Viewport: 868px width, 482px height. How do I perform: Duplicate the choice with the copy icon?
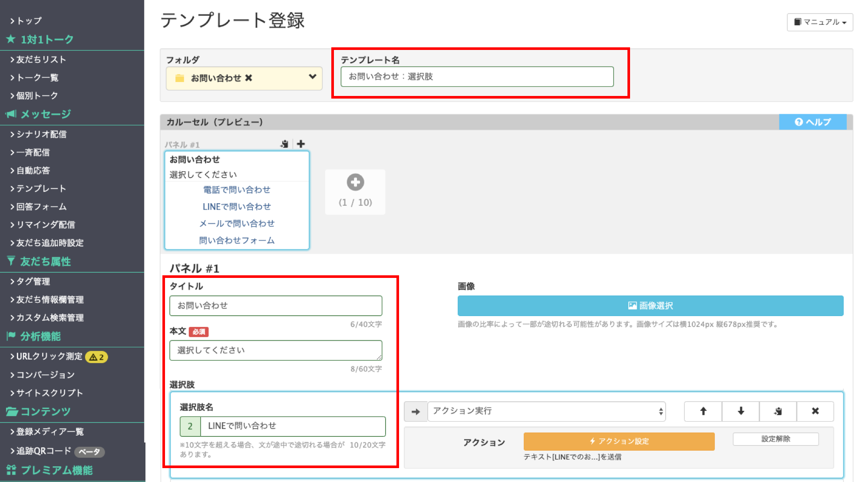(x=778, y=411)
